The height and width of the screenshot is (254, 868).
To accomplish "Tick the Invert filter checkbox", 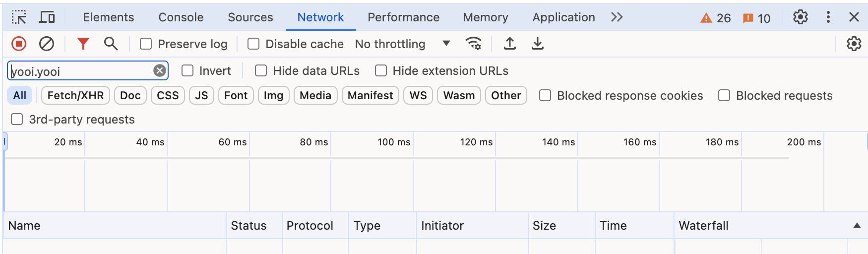I will [x=187, y=71].
